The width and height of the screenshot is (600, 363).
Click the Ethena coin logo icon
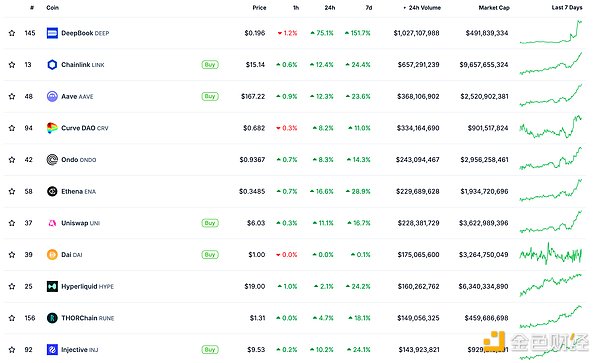tap(52, 191)
